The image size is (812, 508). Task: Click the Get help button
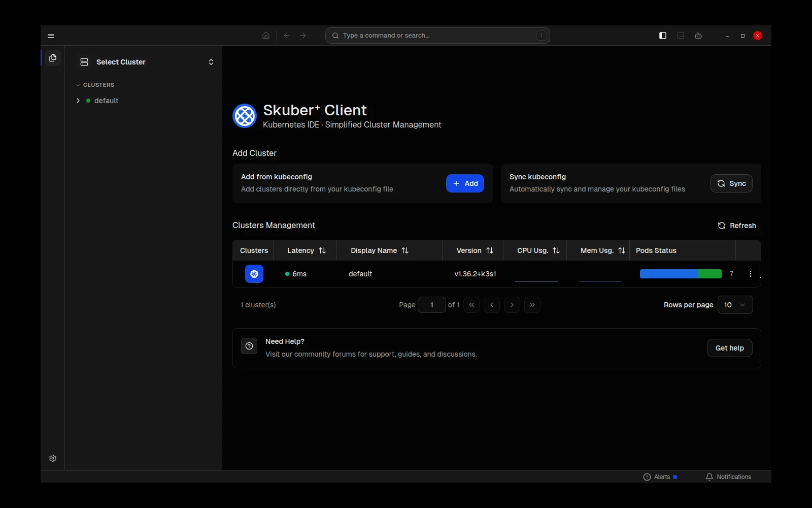(x=730, y=348)
